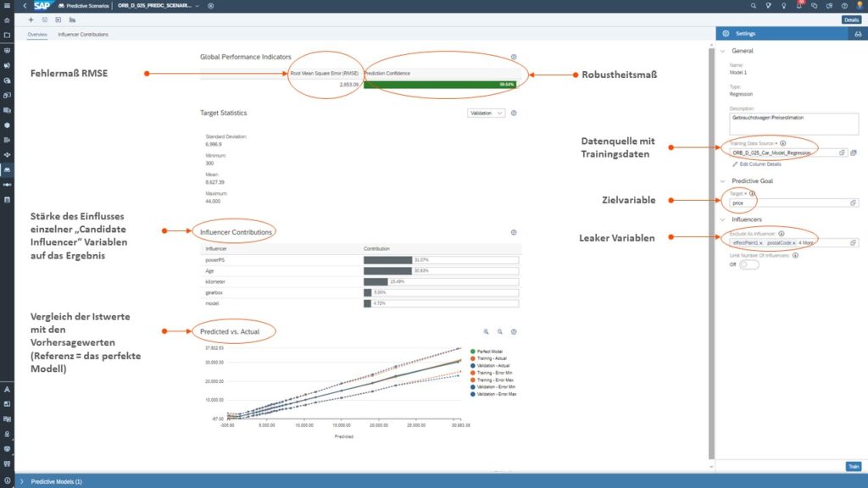
Task: Click the notifications bell icon
Action: click(799, 6)
